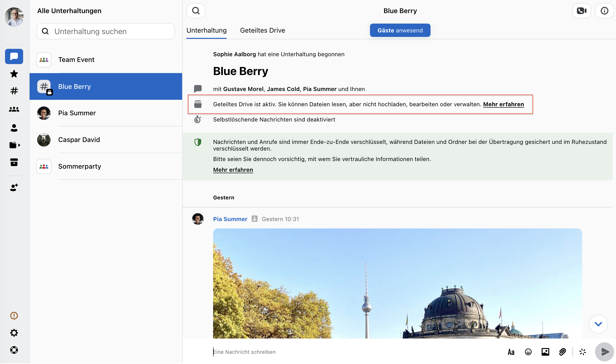This screenshot has width=616, height=364.
Task: Click the search icon in chat header
Action: click(196, 11)
